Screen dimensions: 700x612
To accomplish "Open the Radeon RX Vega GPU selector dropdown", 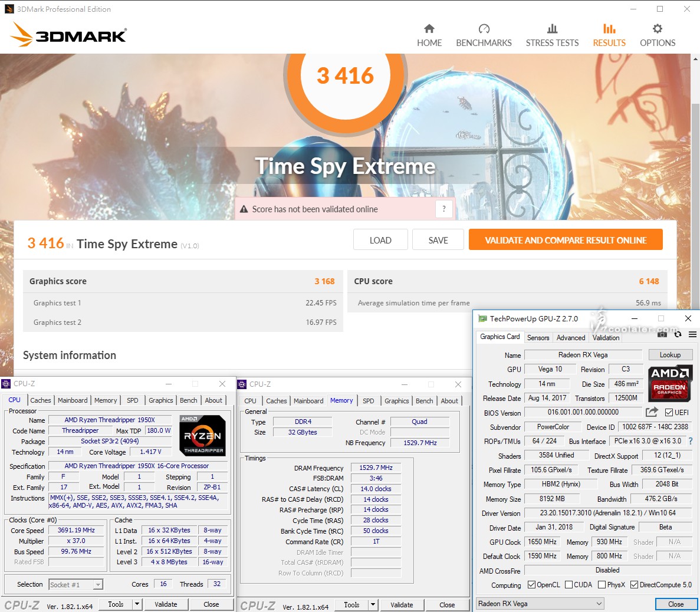I will pyautogui.click(x=540, y=604).
